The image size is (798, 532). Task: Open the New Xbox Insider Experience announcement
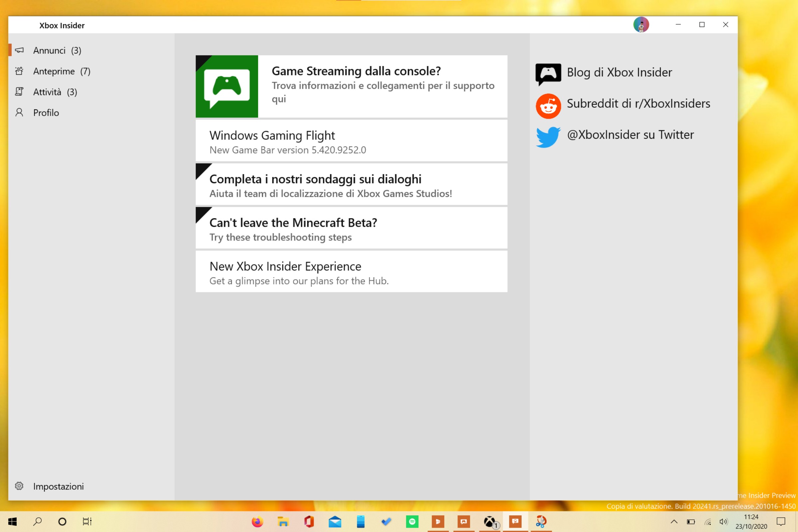[x=351, y=272]
